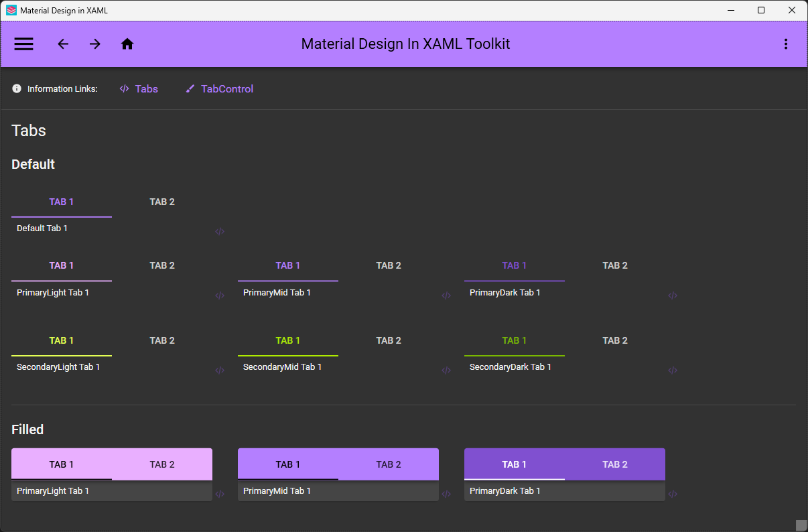The image size is (808, 532).
Task: Minimize the Material Design in XAML window
Action: tap(730, 10)
